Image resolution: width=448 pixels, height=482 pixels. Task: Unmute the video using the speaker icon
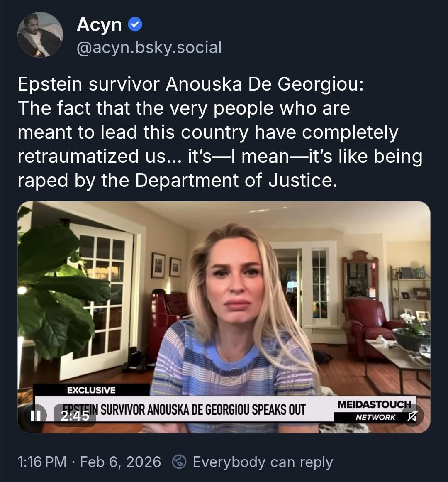412,416
